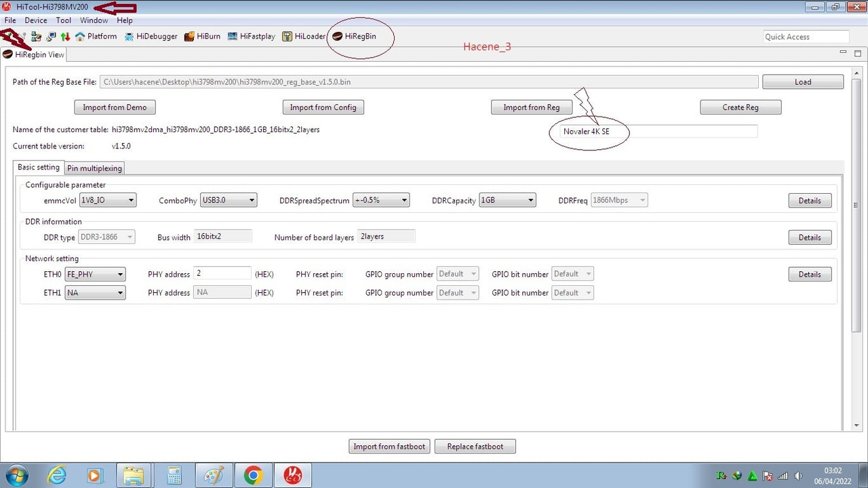Click Import from fastboot
Screen dimensions: 868x488
point(389,447)
